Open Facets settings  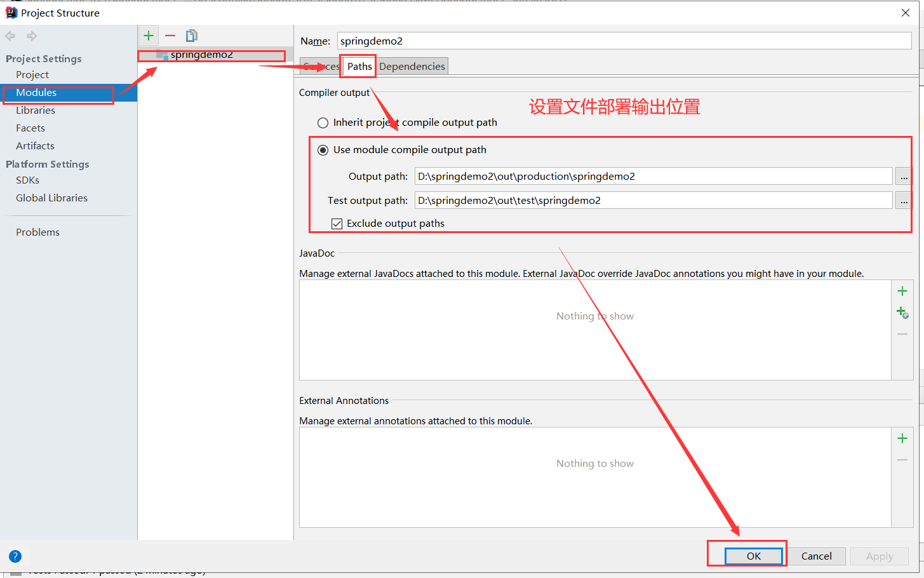(x=30, y=128)
